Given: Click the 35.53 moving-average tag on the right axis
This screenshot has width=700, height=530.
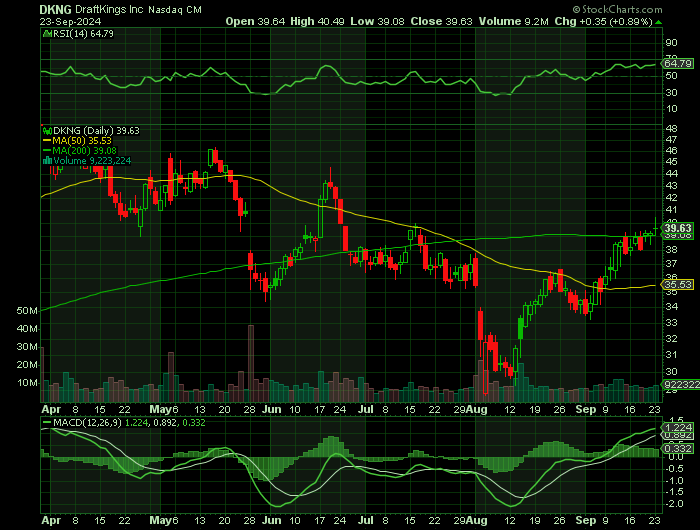Looking at the screenshot, I should click(678, 284).
